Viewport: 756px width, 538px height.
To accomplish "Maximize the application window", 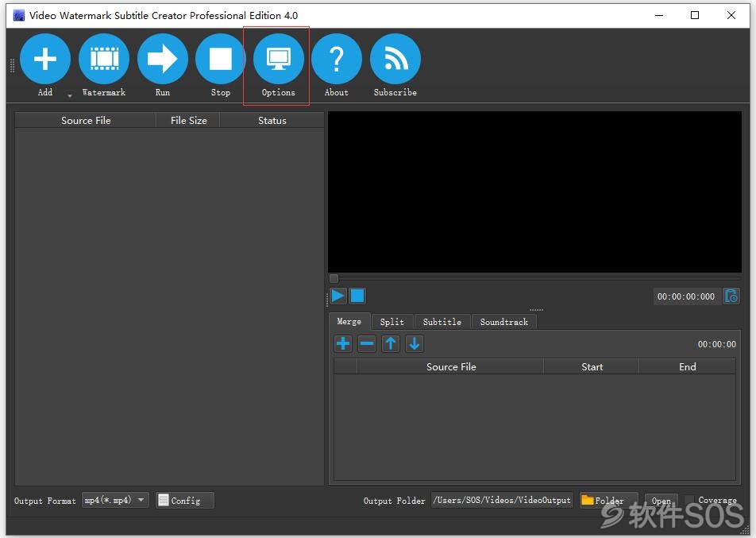I will (695, 15).
